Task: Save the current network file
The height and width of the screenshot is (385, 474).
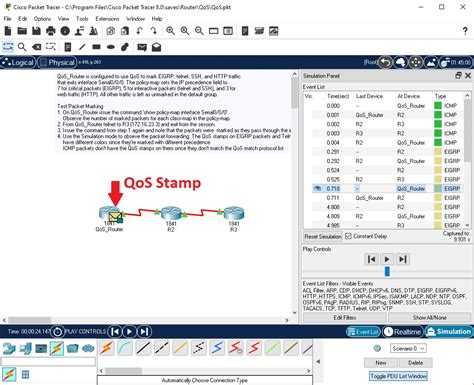Action: [x=36, y=31]
